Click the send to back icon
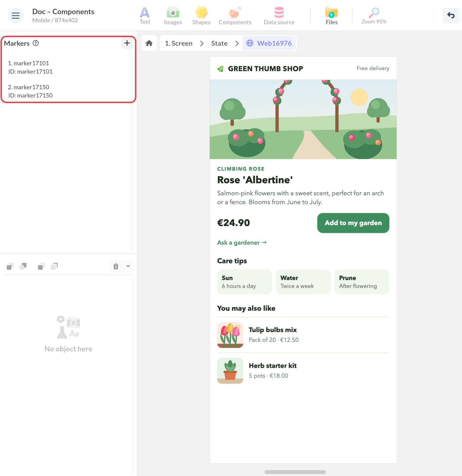This screenshot has width=462, height=476. [x=54, y=266]
